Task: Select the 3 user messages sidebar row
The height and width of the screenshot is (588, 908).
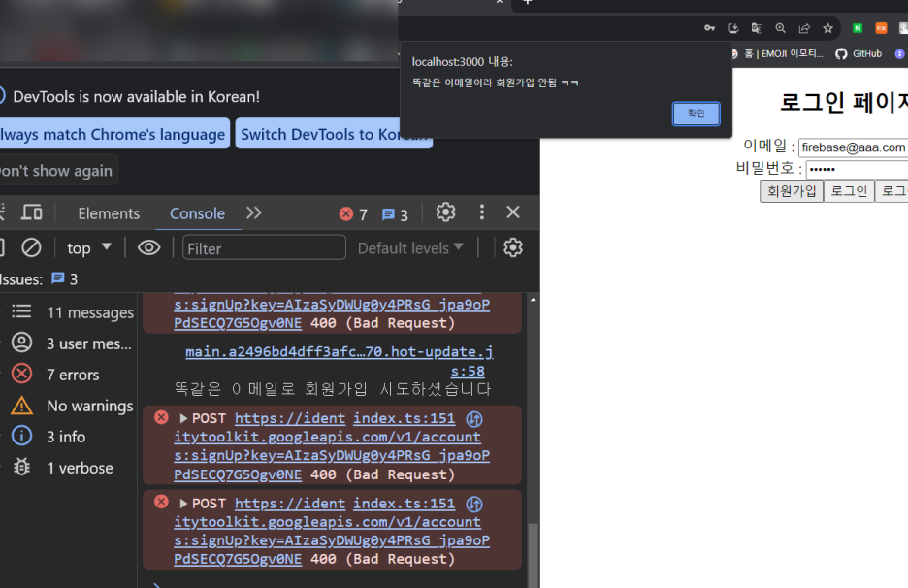Action: pos(71,343)
